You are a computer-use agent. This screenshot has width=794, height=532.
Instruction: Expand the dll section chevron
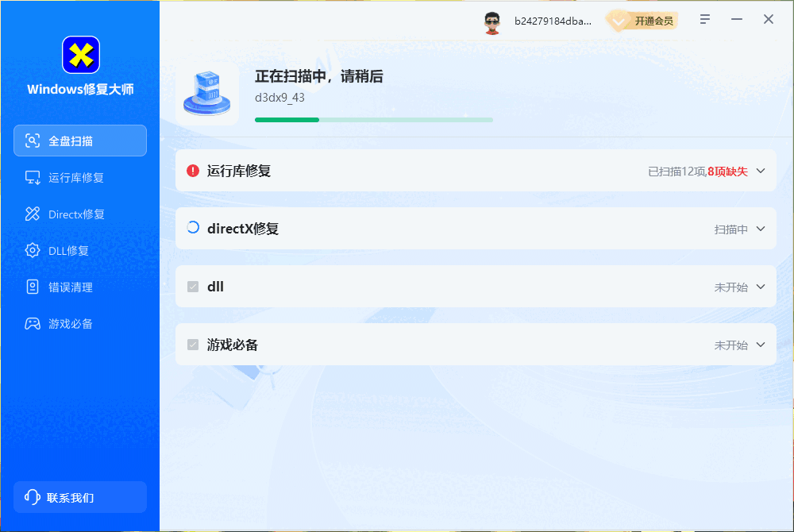pyautogui.click(x=760, y=287)
